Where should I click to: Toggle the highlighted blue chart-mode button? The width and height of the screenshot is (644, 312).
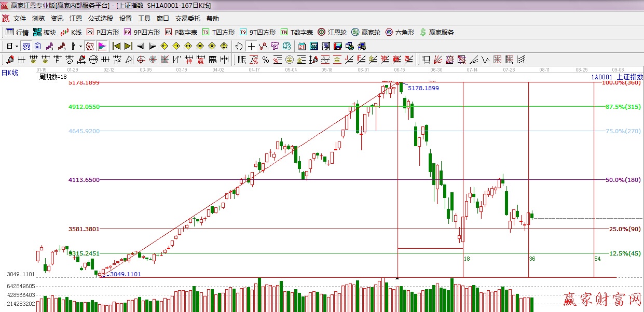pyautogui.click(x=25, y=46)
